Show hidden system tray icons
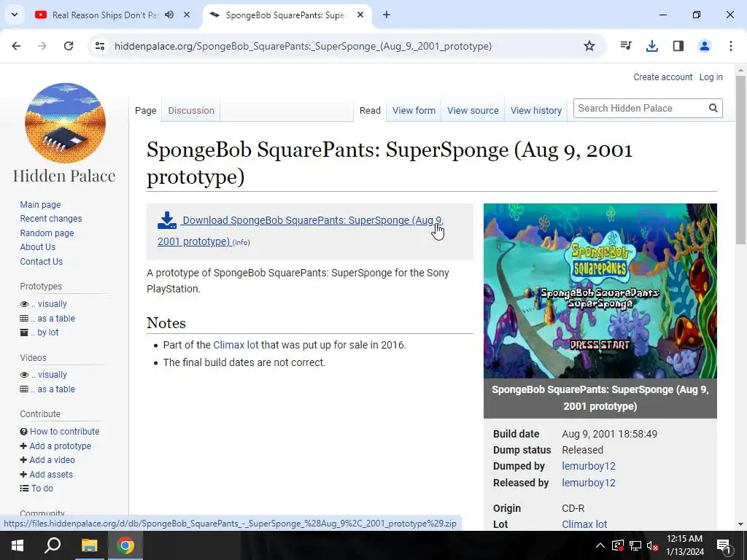 (600, 545)
